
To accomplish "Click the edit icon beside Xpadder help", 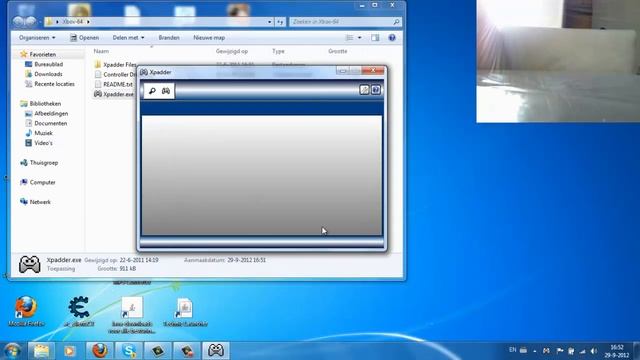I will pyautogui.click(x=364, y=90).
